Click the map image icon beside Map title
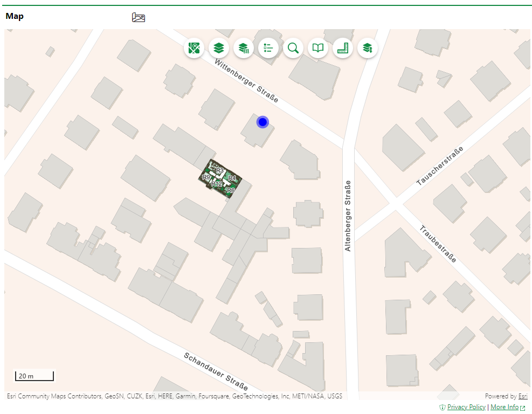Image resolution: width=532 pixels, height=414 pixels. pyautogui.click(x=139, y=17)
